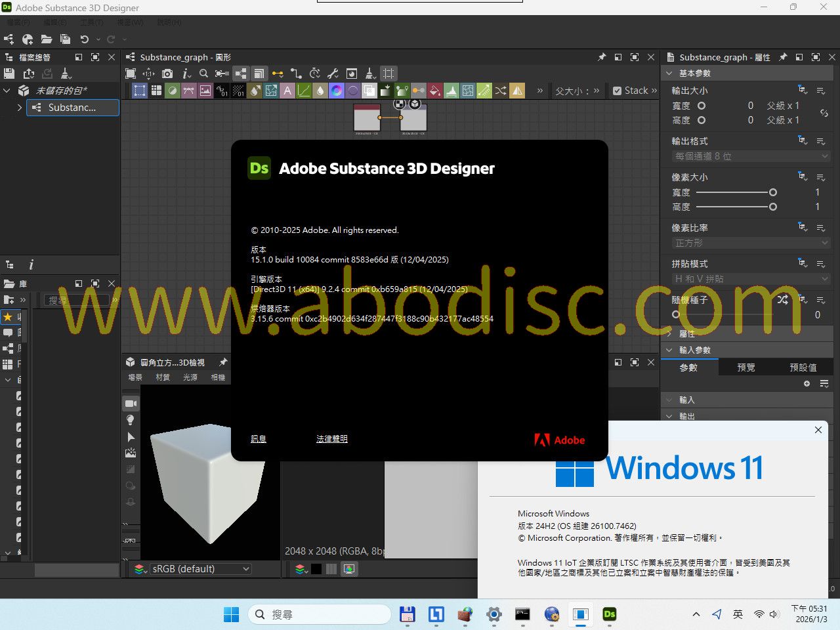Expand the Substance graph tree item
This screenshot has height=630, width=840.
19,108
